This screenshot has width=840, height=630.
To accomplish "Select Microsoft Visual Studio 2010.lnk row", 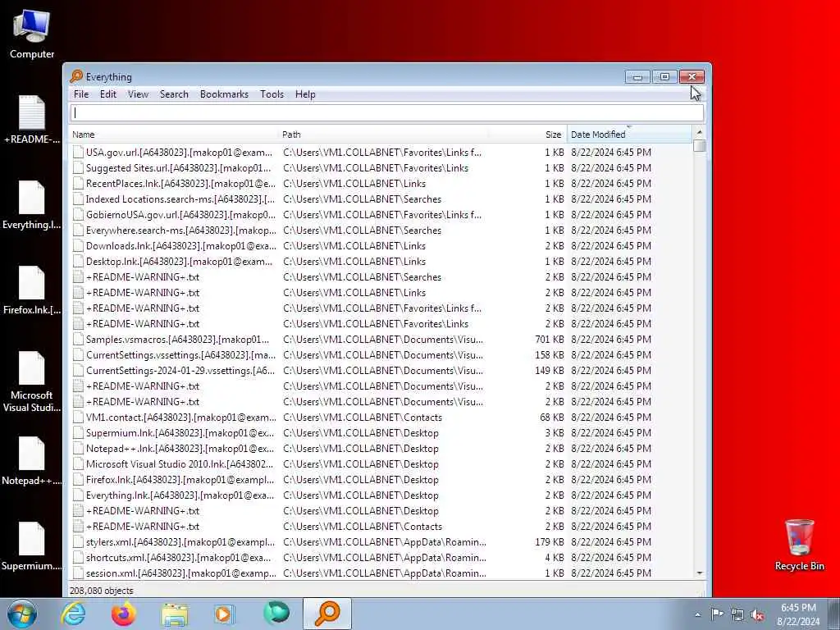I will pyautogui.click(x=381, y=464).
